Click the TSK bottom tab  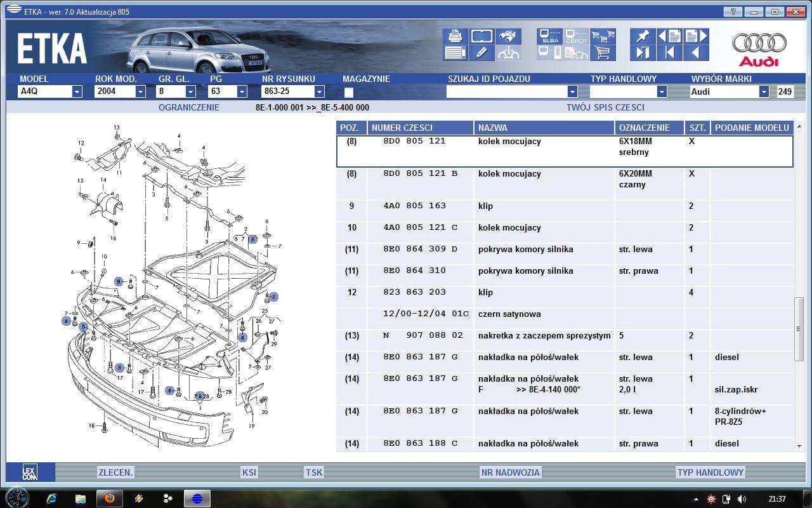coord(314,472)
